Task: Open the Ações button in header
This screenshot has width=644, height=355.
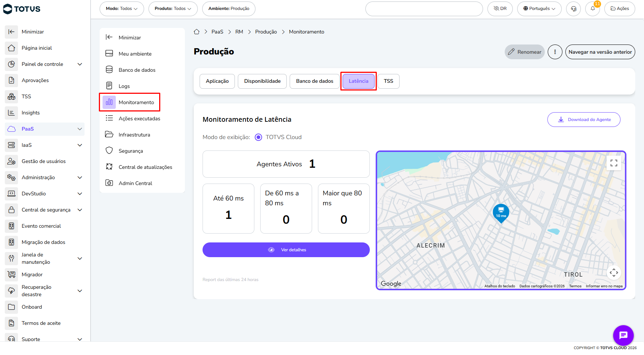Action: (620, 9)
